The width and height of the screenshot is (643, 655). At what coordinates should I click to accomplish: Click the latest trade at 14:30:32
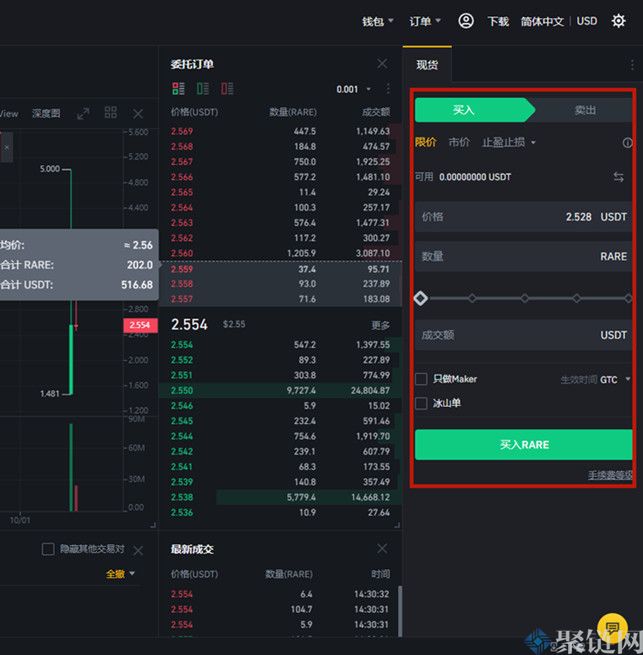pyautogui.click(x=280, y=594)
